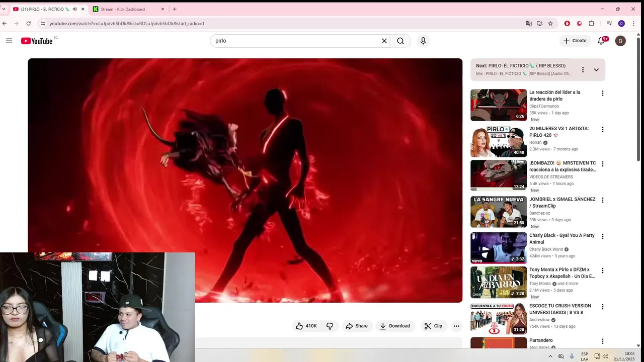Expand the Next playlist panel chevron
The width and height of the screenshot is (644, 362).
coord(596,69)
